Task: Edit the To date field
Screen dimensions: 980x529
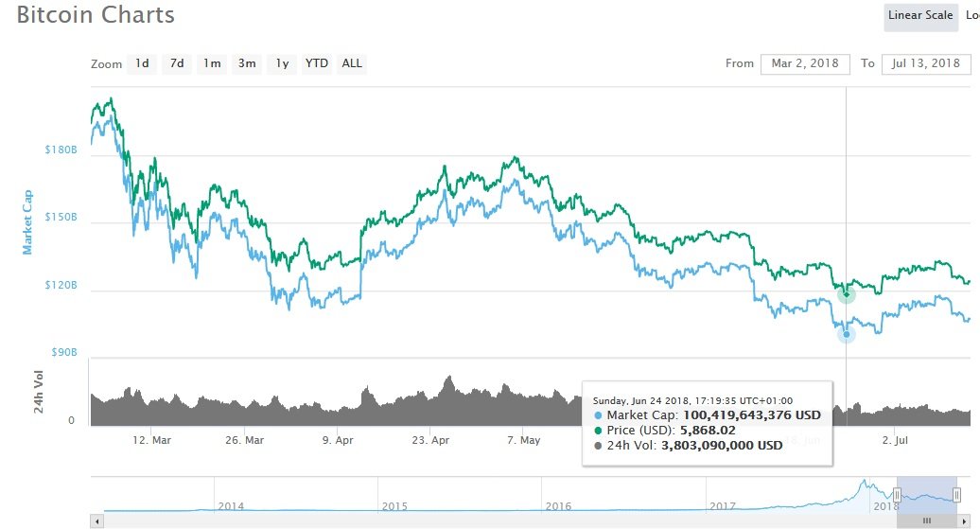Action: coord(926,63)
